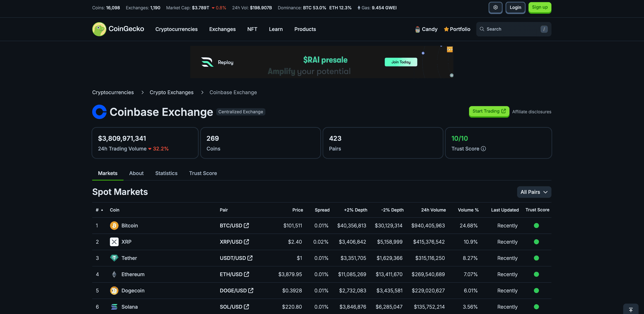The image size is (644, 314).
Task: Click the Dogecoin coin icon
Action: point(114,291)
